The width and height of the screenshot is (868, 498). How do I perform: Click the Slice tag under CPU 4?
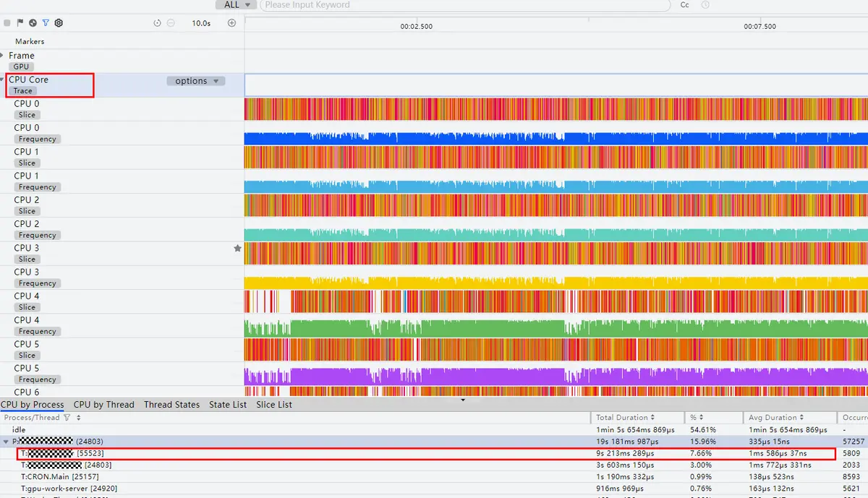[27, 307]
